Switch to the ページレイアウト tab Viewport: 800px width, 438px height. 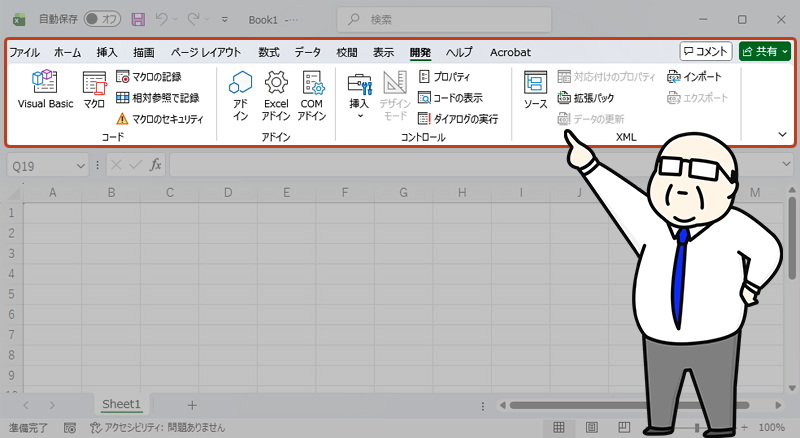coord(206,52)
